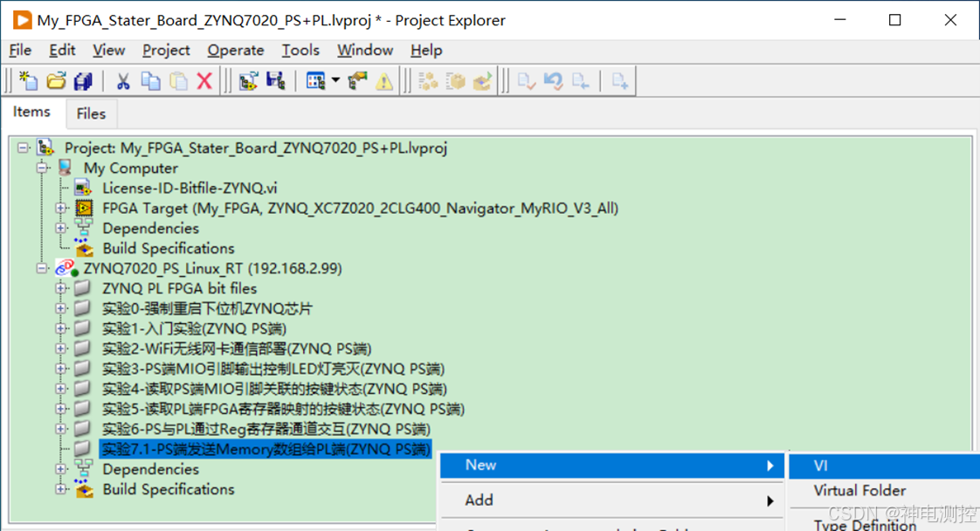980x531 pixels.
Task: Click the Deploy package arrow icon
Action: click(482, 80)
